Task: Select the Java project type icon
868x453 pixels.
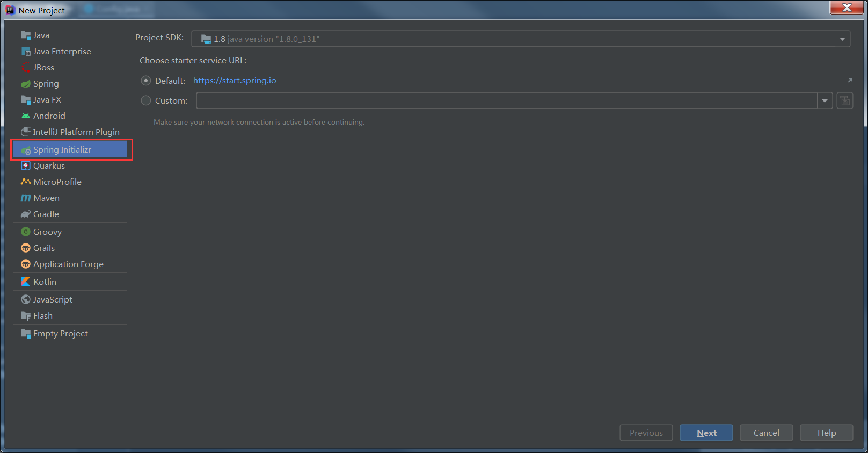Action: point(26,35)
